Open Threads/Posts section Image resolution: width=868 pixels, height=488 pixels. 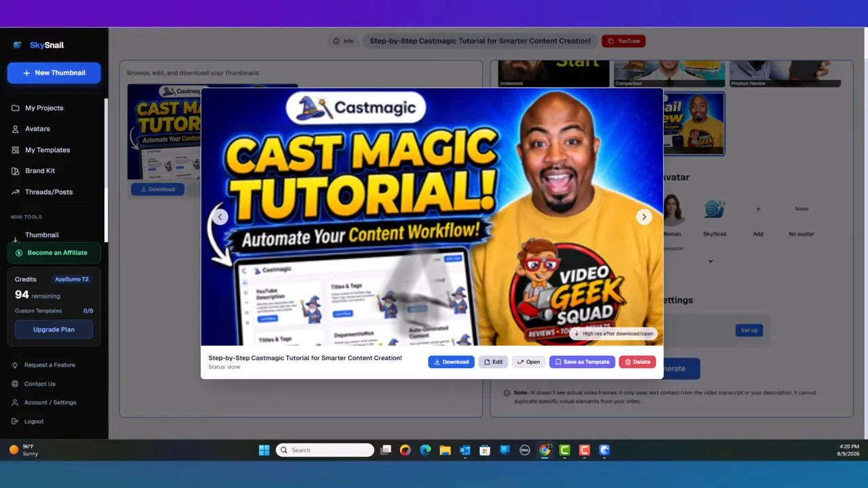[49, 192]
